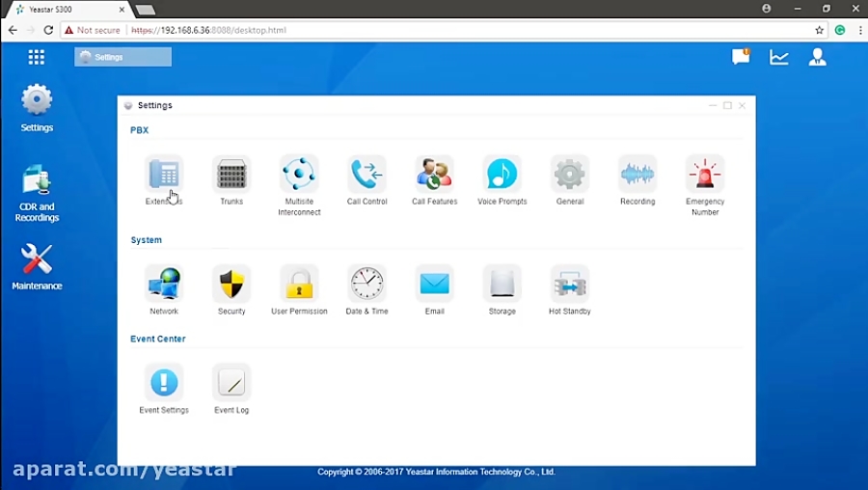Open CDR and Recordings desktop shortcut
The image size is (868, 490).
click(x=37, y=193)
